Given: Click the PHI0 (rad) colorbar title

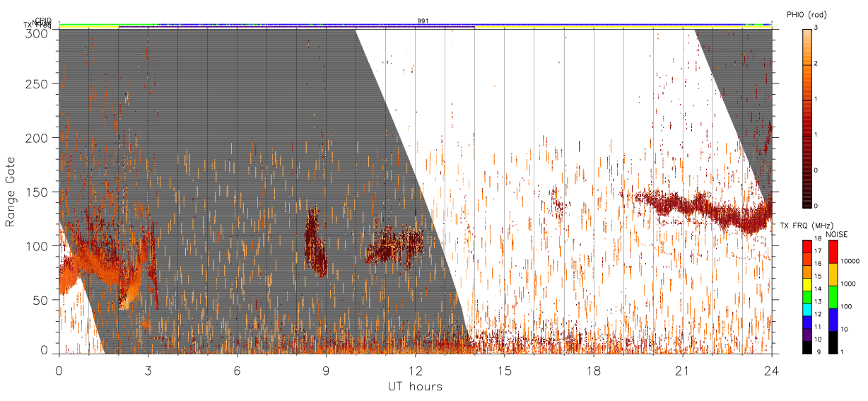Looking at the screenshot, I should 807,14.
